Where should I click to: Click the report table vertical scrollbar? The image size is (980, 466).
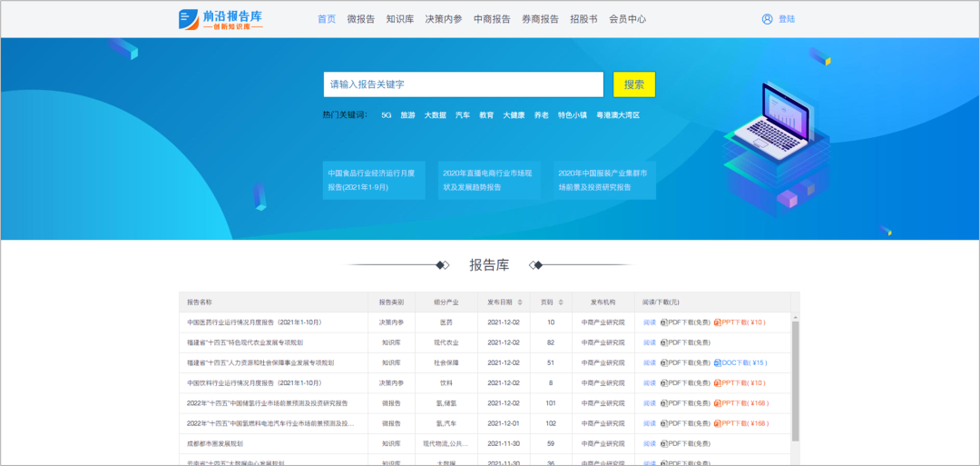796,382
